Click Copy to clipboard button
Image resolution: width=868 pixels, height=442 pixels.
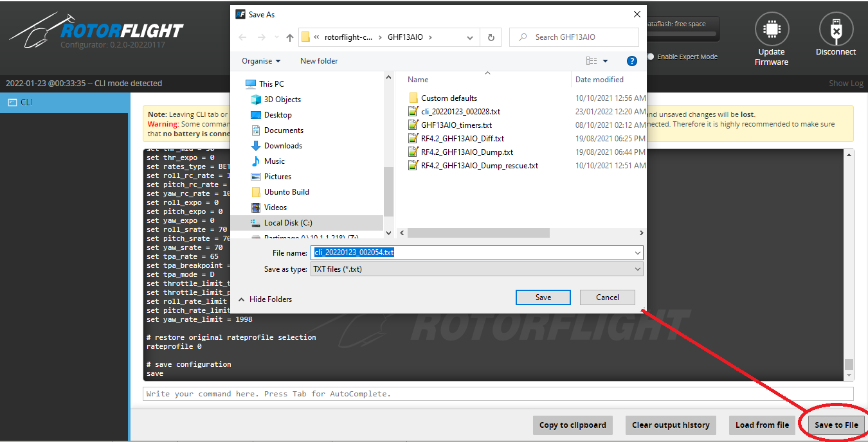[572, 425]
